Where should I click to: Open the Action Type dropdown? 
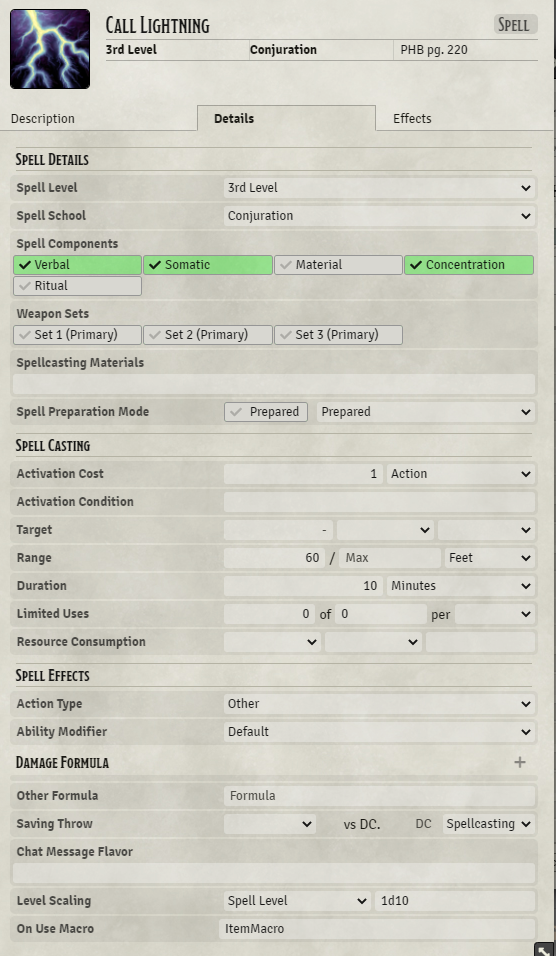pyautogui.click(x=379, y=704)
